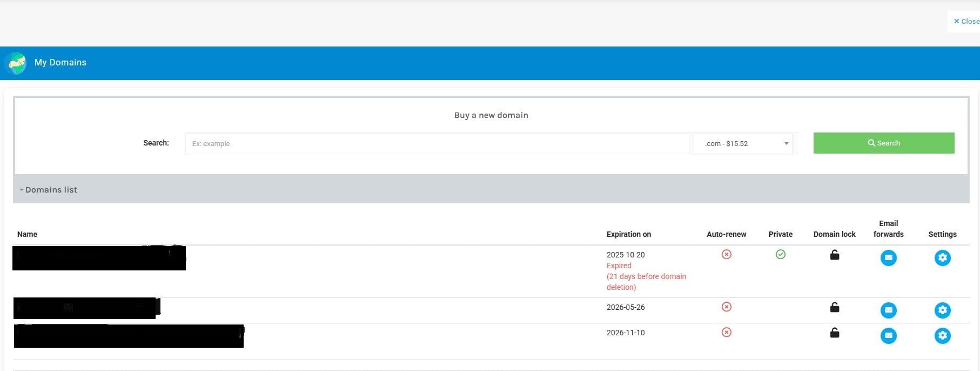
Task: Click the new domain search input field
Action: [x=437, y=144]
